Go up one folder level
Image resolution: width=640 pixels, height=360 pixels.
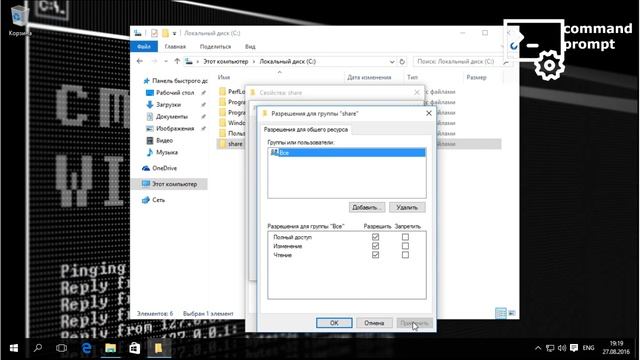pos(177,61)
